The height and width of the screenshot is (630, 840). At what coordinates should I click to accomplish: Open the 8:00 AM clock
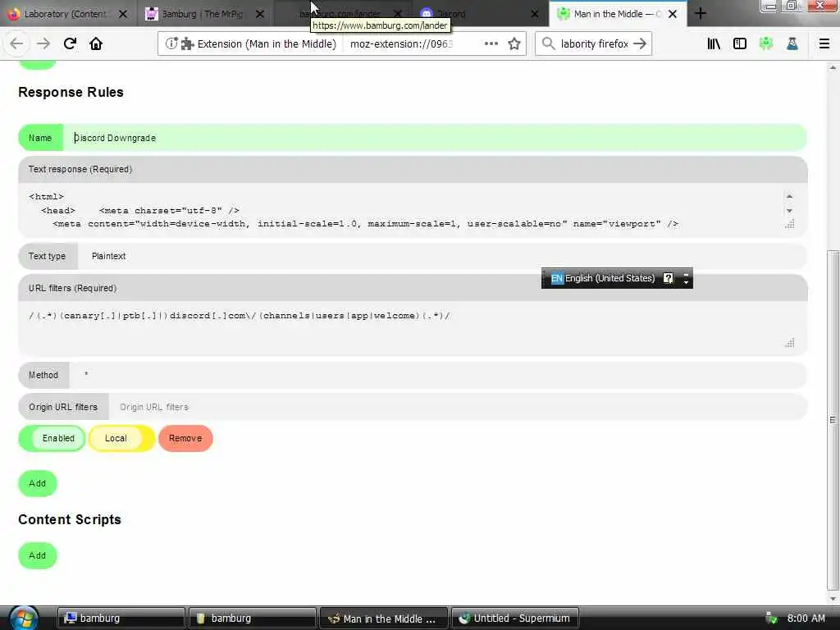click(806, 619)
